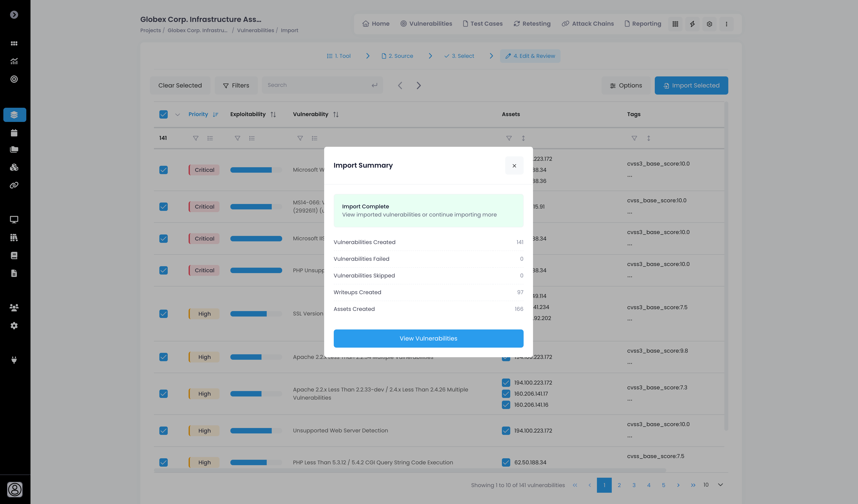Click the gear settings icon in top navigation
Image resolution: width=858 pixels, height=504 pixels.
coord(709,24)
